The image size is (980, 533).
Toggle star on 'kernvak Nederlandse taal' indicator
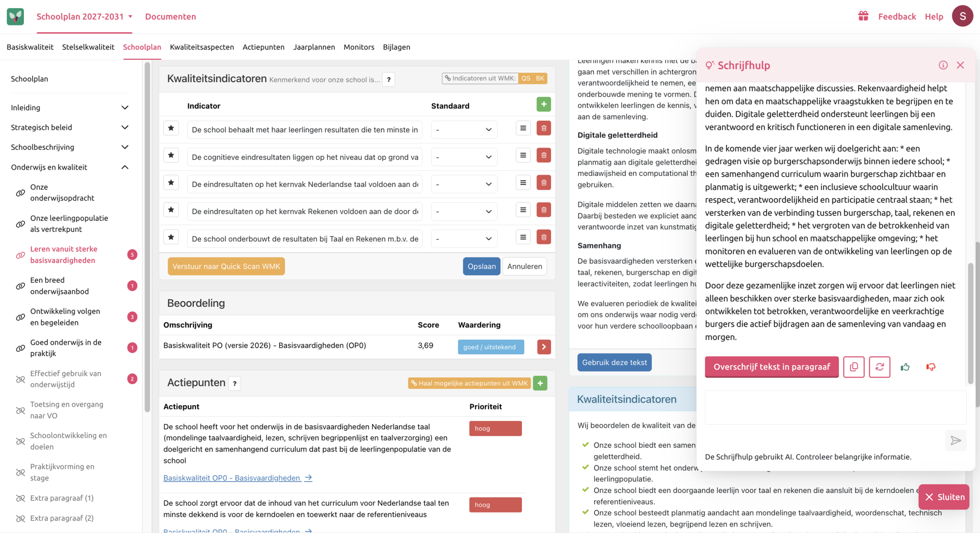(171, 183)
